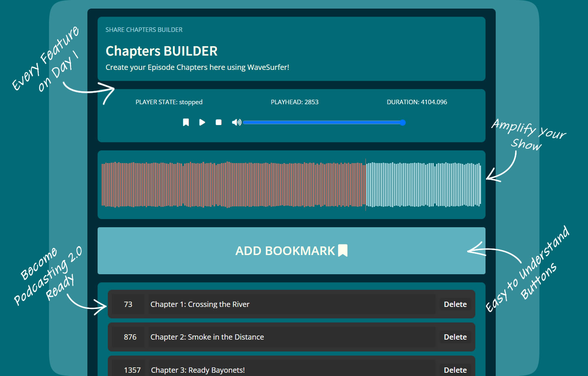Screen dimensions: 588x376
Task: Delete Chapter 2: Smoke in the Distance
Action: (x=455, y=337)
